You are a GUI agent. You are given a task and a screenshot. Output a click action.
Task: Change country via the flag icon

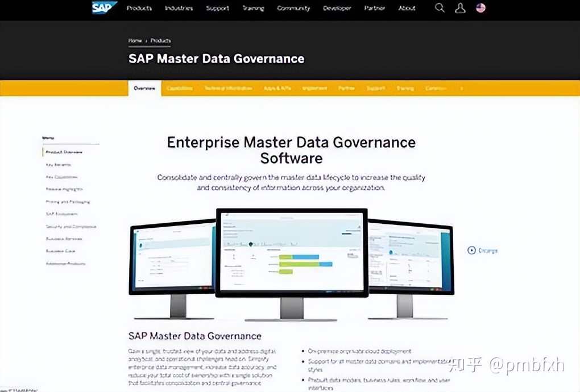tap(480, 8)
